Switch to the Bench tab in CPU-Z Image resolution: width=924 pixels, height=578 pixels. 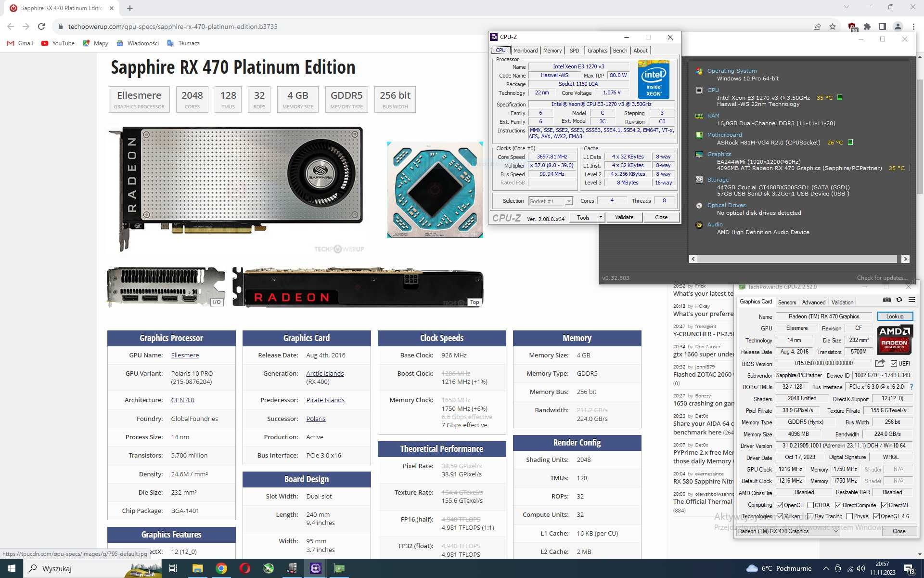(620, 51)
